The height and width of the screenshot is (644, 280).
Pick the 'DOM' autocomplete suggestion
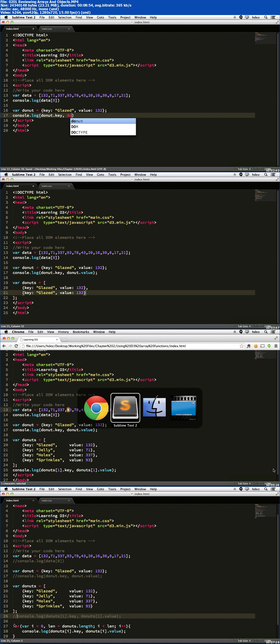(x=103, y=127)
